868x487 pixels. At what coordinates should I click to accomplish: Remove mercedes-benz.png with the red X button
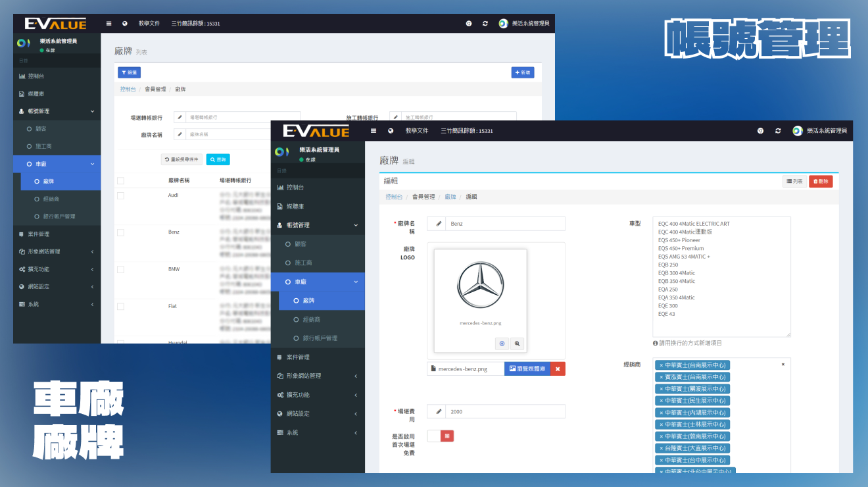pos(558,369)
